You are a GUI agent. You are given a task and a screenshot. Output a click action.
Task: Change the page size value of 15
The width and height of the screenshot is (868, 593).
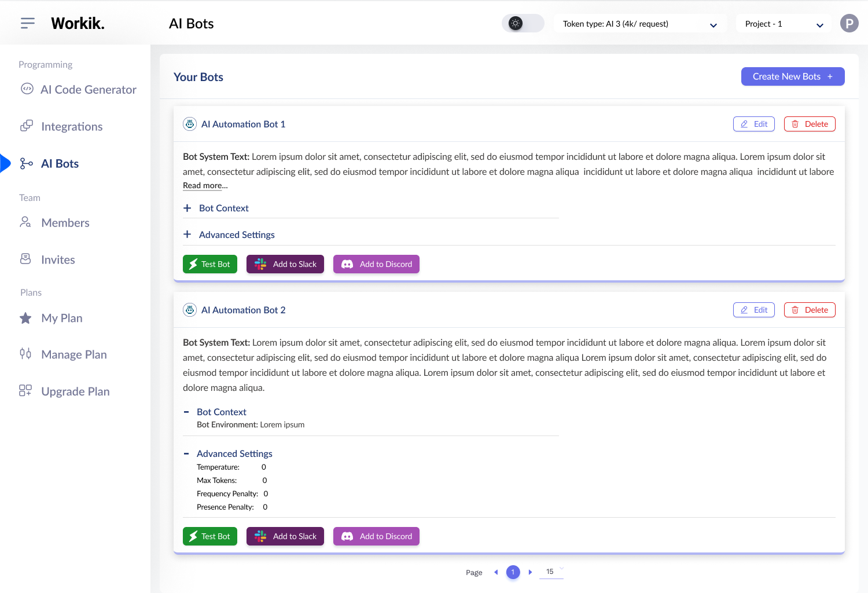coord(550,572)
